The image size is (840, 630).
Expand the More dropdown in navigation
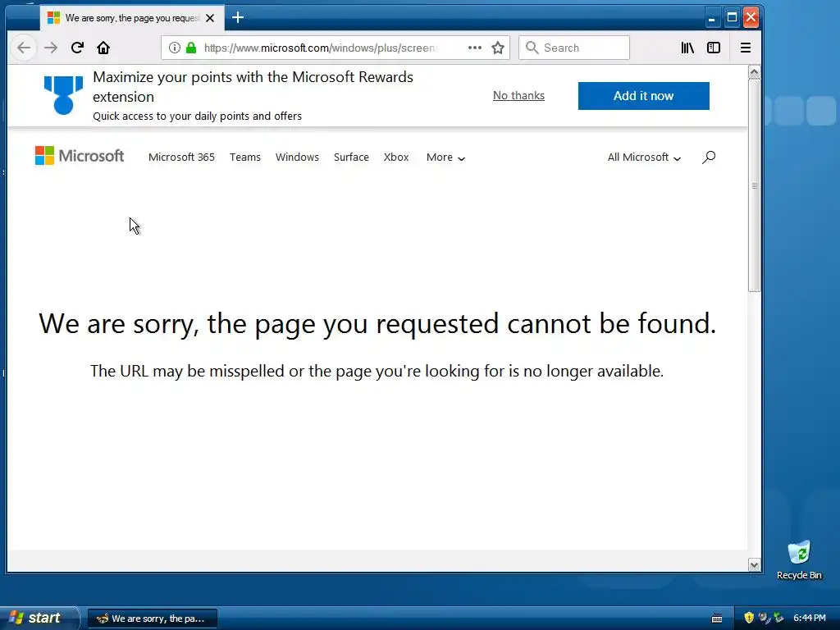point(445,157)
